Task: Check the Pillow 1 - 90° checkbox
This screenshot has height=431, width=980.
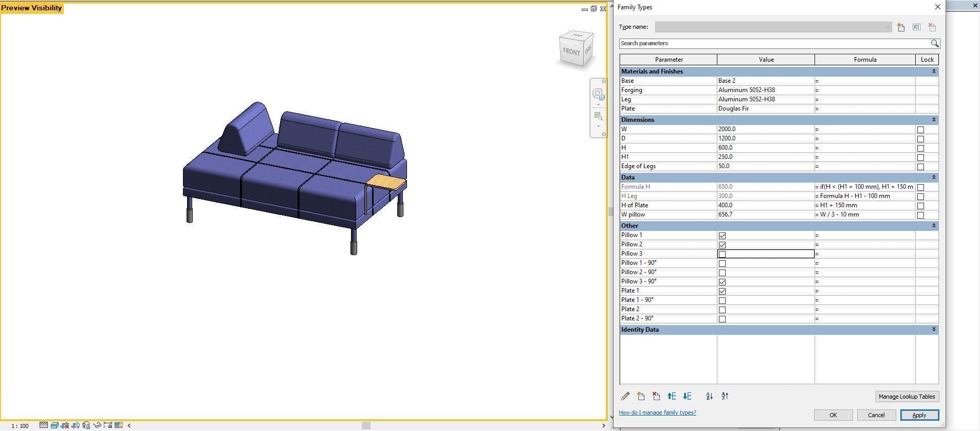Action: 722,263
